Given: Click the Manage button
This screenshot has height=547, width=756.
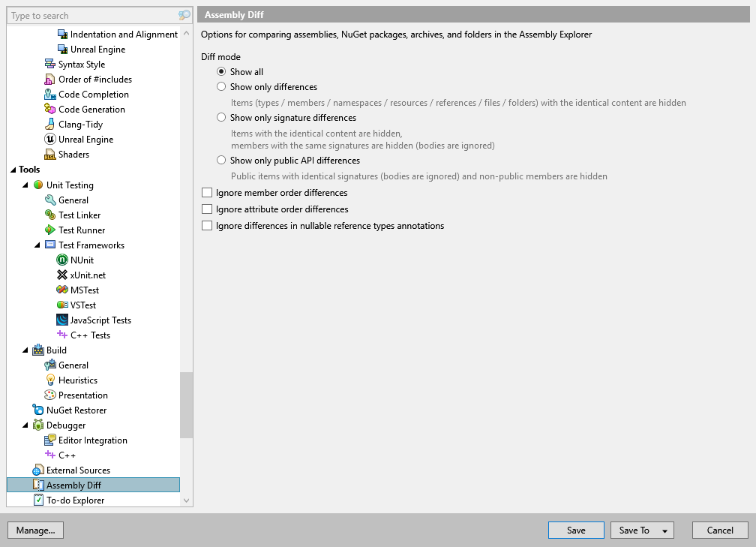Looking at the screenshot, I should pyautogui.click(x=34, y=530).
